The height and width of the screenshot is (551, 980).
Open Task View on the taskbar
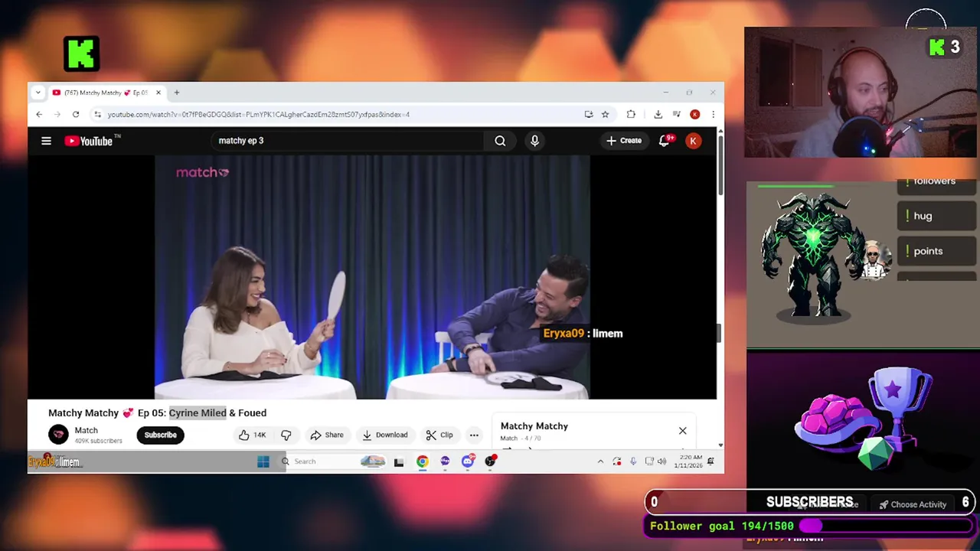399,461
